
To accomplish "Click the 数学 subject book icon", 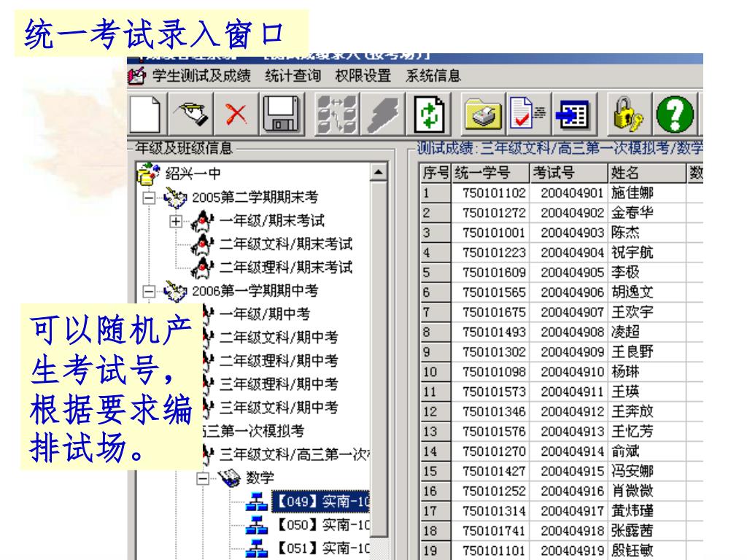I will pyautogui.click(x=230, y=478).
